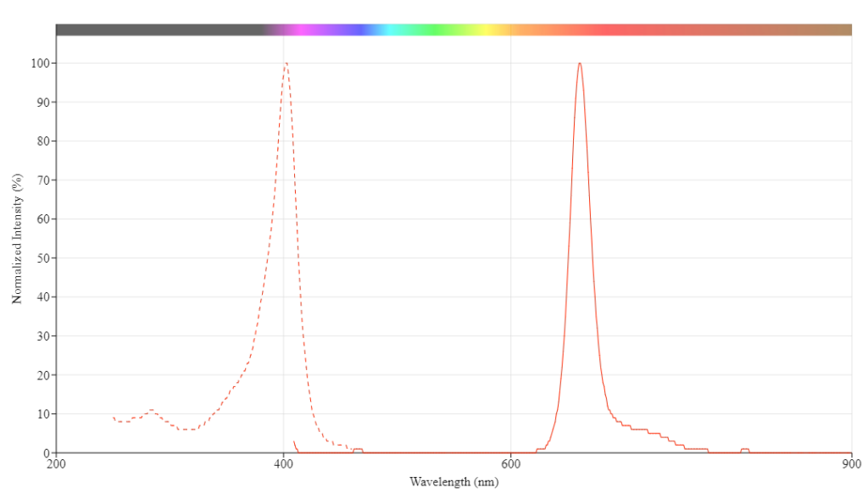
Task: Click the y-axis tick label '30'
Action: [x=43, y=336]
